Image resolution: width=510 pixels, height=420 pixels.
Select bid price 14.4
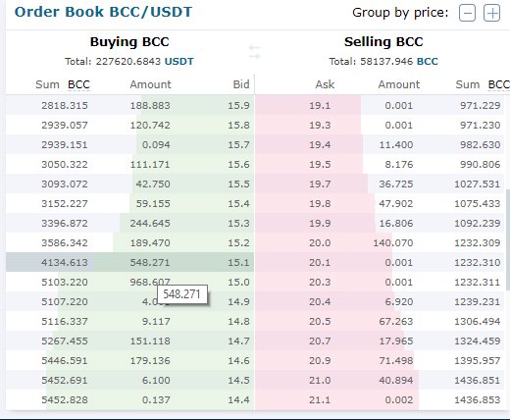pos(238,399)
